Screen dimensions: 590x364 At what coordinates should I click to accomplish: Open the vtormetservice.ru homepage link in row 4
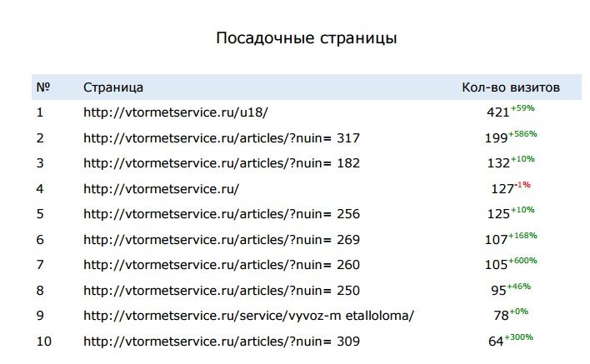pyautogui.click(x=162, y=188)
